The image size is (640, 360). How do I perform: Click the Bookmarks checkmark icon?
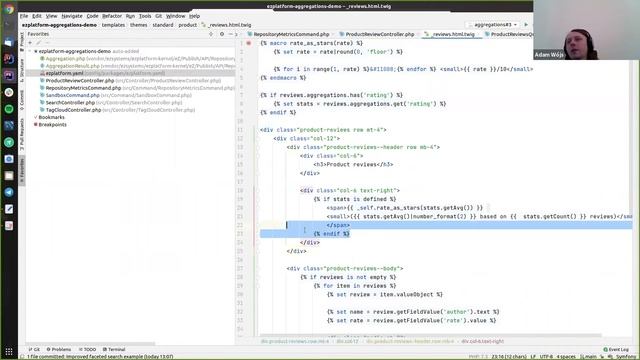tap(36, 117)
